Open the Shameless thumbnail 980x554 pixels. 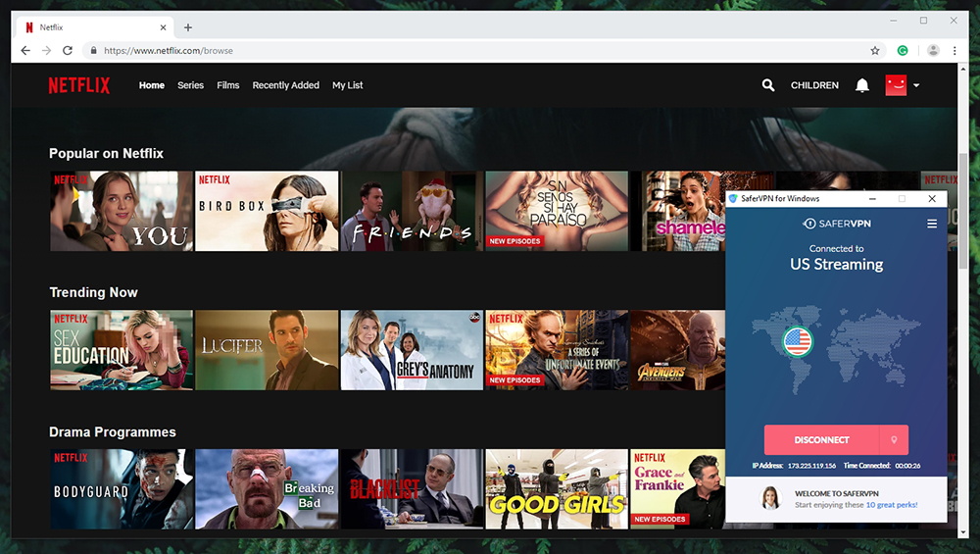(677, 211)
